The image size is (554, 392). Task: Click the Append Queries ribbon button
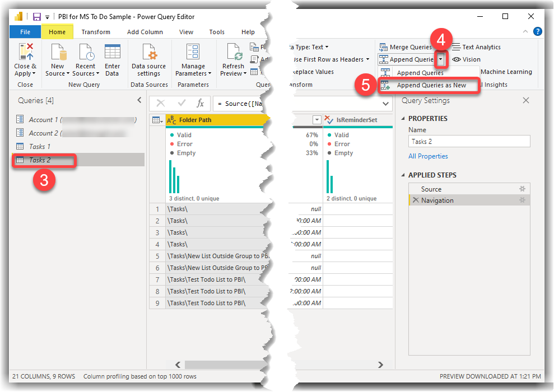click(406, 59)
